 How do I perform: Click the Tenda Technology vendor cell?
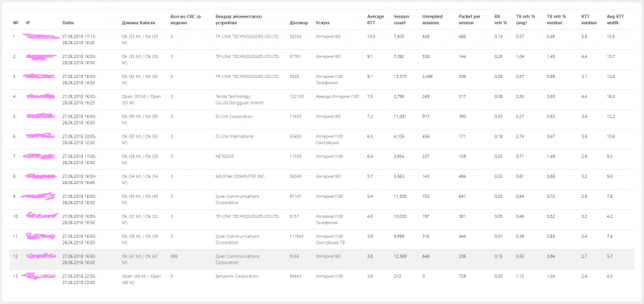[239, 99]
